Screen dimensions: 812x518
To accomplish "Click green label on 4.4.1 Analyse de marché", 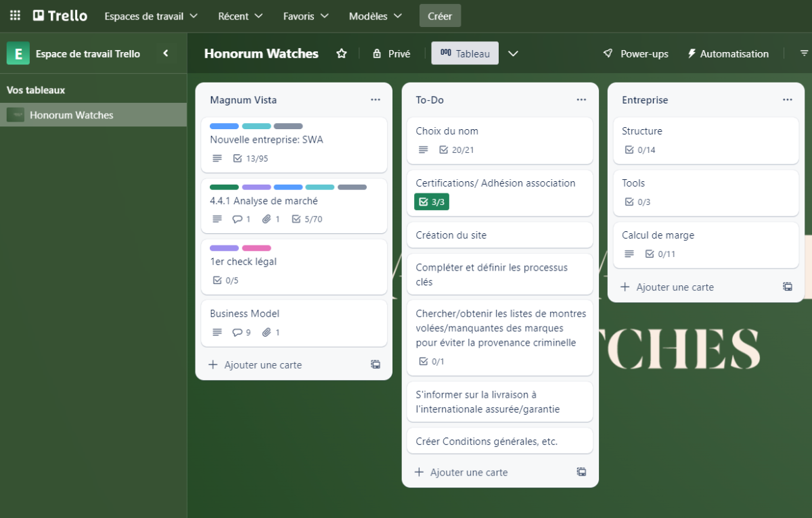I will (x=224, y=187).
